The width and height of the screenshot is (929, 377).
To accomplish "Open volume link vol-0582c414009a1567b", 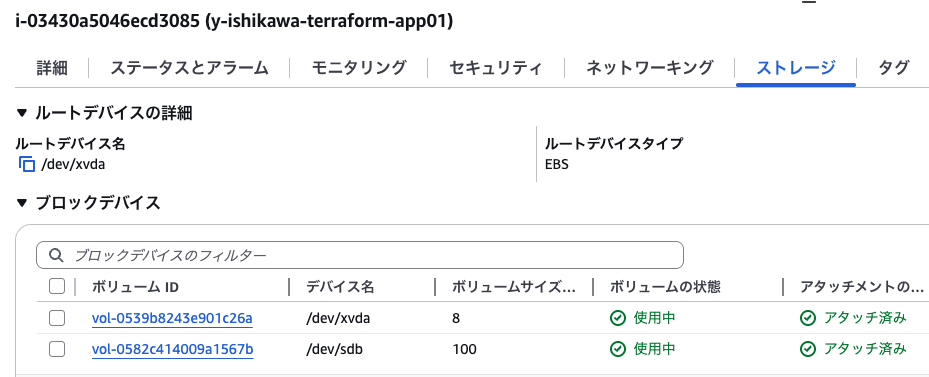I will point(172,349).
